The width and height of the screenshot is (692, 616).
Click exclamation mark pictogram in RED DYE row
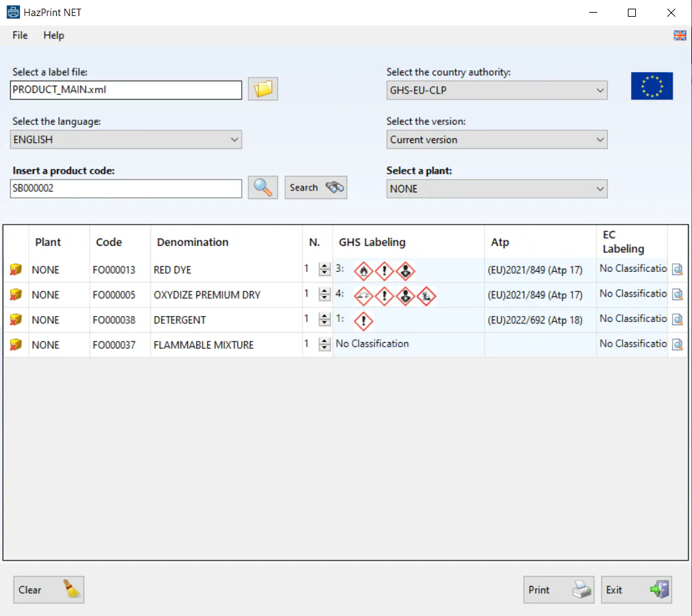click(x=384, y=271)
